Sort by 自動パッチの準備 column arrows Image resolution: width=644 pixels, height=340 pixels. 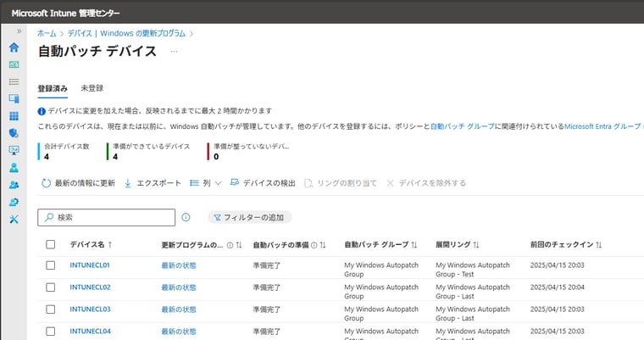(323, 245)
